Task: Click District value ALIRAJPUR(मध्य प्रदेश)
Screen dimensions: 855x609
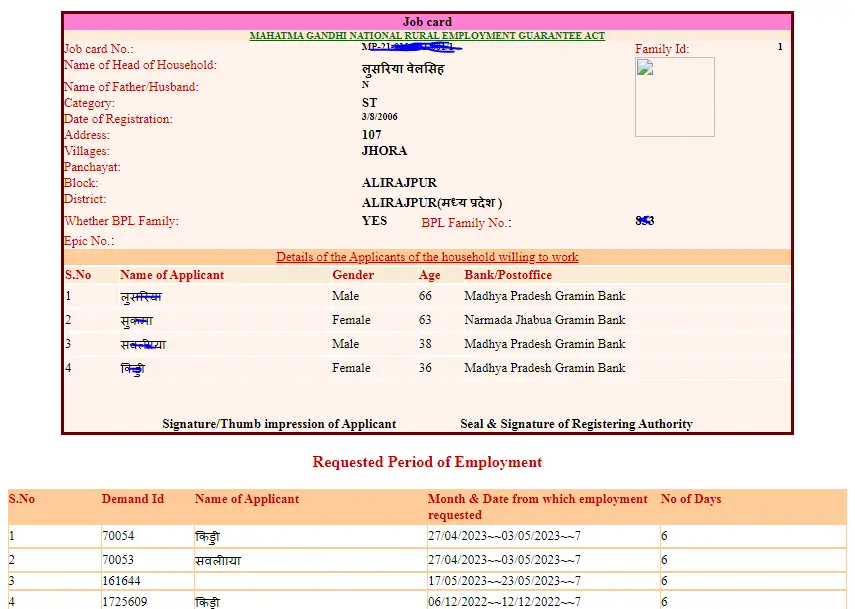Action: [432, 203]
